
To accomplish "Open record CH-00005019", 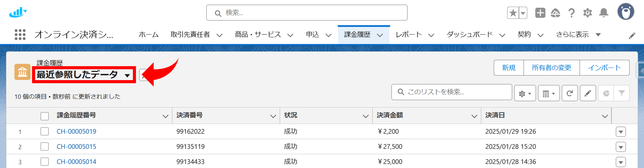I will coord(76,131).
